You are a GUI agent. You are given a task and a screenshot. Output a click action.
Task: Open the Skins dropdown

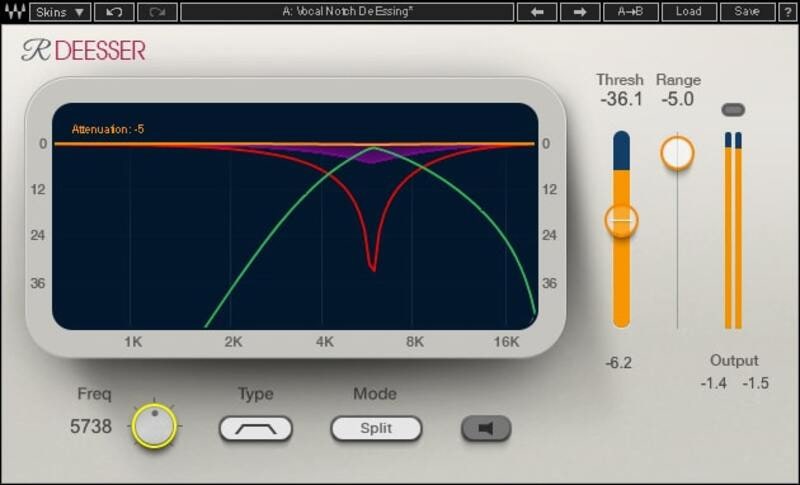(x=60, y=12)
